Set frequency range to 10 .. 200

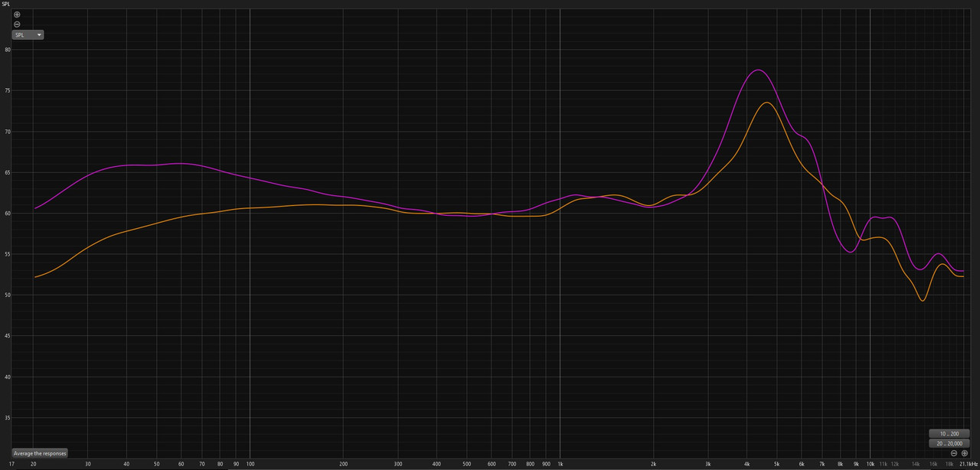coord(949,433)
